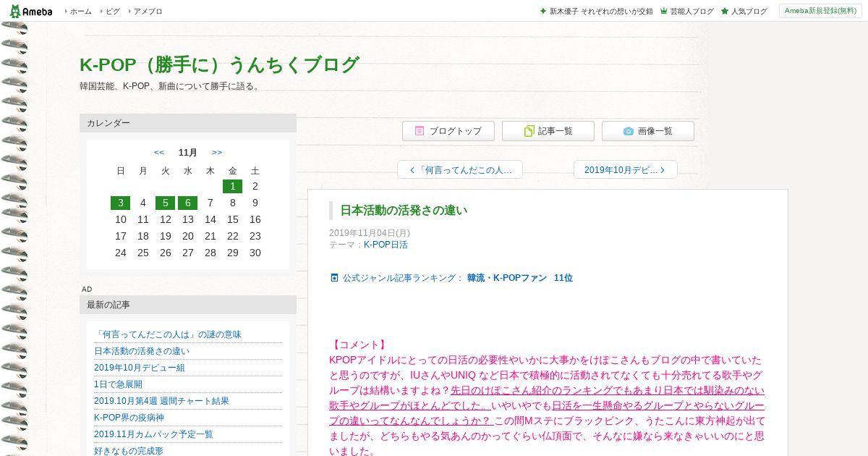This screenshot has width=868, height=456.
Task: Click calendar date 15
Action: coord(232,219)
